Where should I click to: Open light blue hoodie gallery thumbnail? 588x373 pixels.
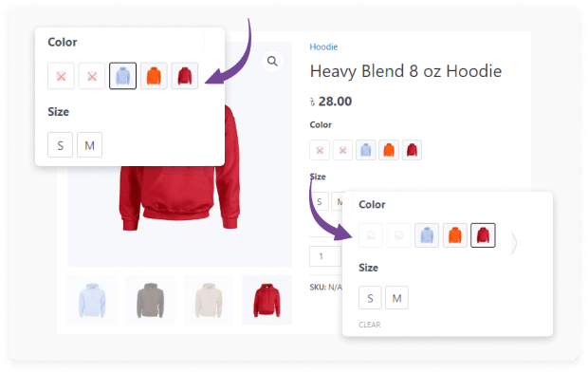(92, 300)
